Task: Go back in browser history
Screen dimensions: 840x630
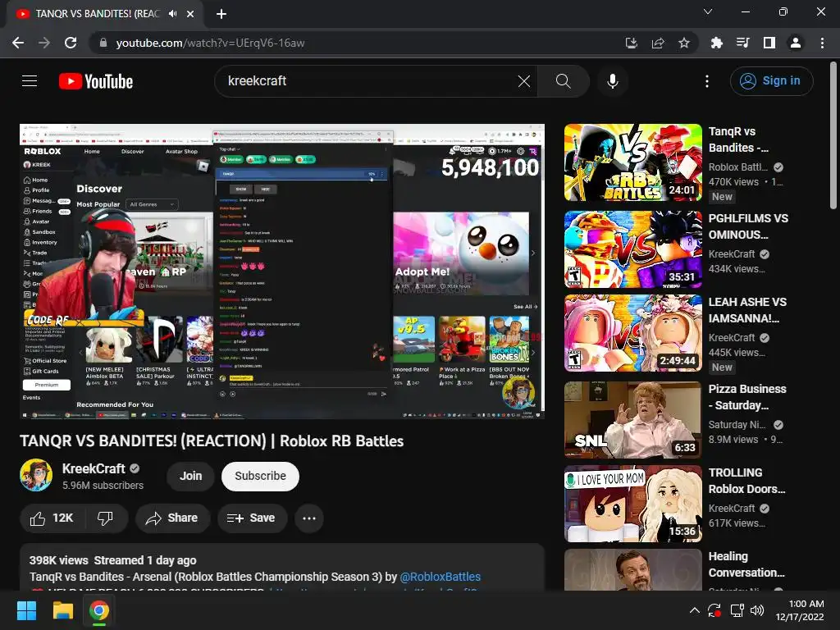Action: coord(18,43)
